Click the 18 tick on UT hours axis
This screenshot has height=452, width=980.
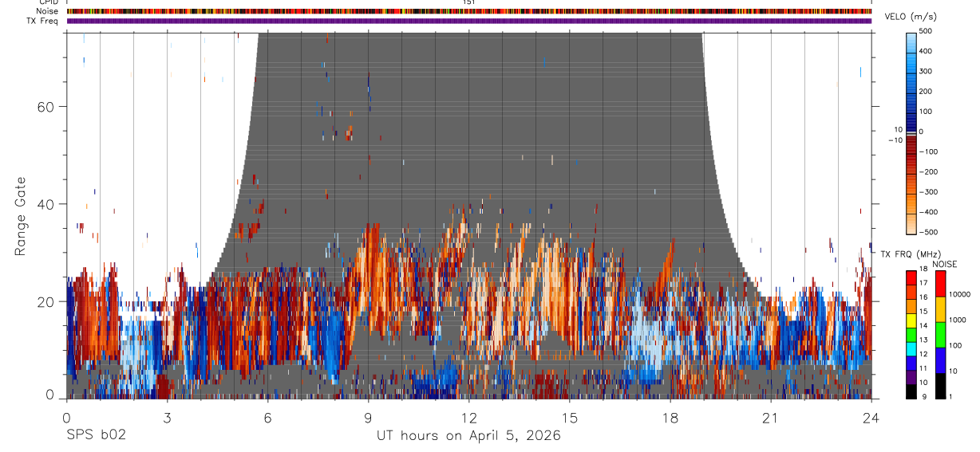[670, 417]
